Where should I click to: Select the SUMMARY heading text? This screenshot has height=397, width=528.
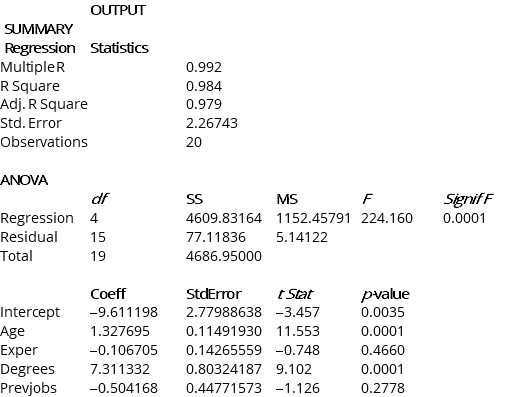38,29
